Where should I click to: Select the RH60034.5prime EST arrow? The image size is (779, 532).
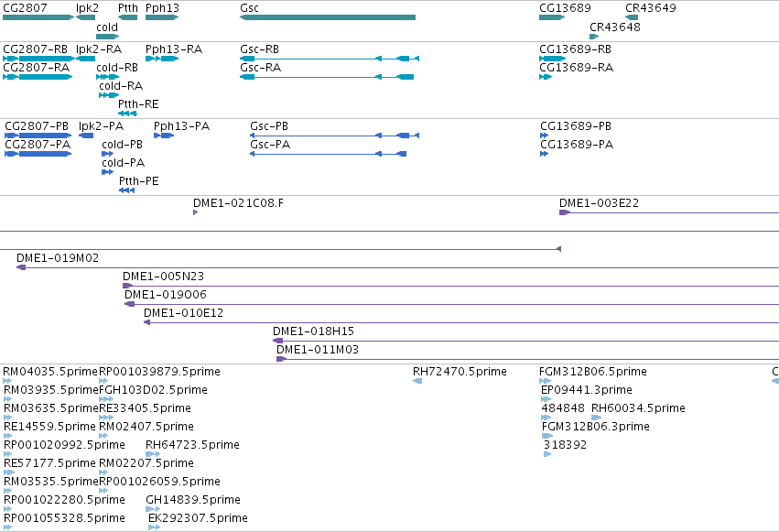[596, 418]
